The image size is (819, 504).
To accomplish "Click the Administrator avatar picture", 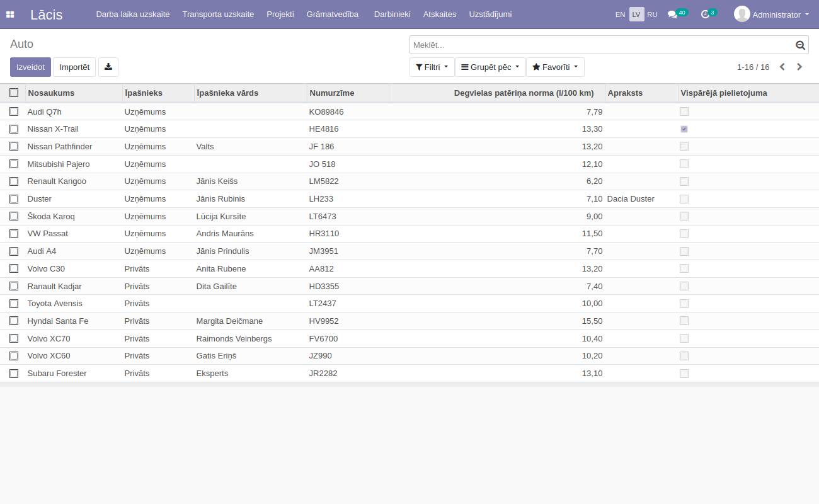I will [x=742, y=14].
